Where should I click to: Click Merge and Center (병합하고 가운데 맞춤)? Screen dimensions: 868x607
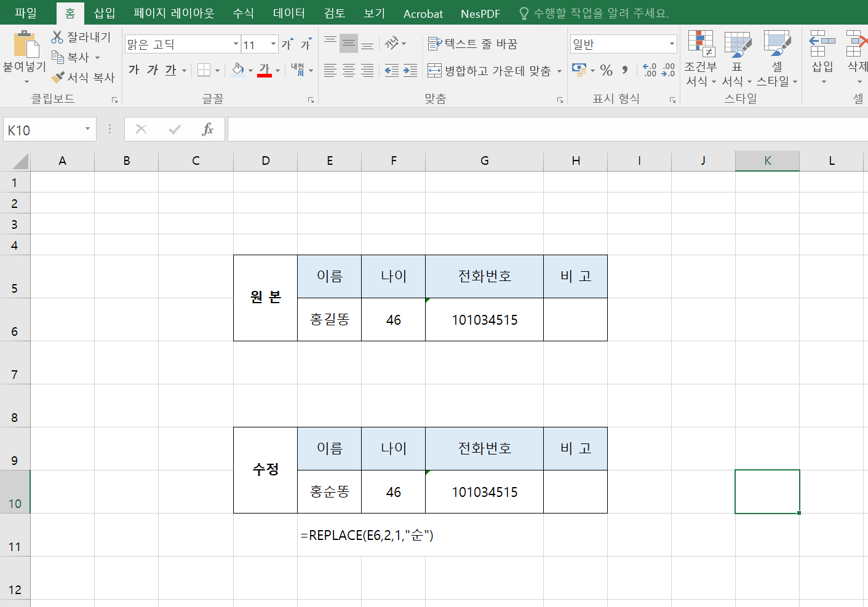pyautogui.click(x=489, y=71)
